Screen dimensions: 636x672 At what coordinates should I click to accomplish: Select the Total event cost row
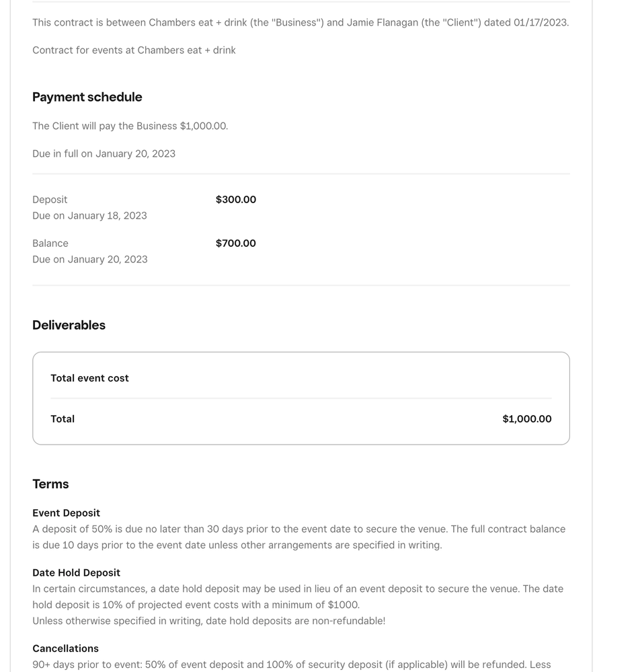tap(89, 378)
